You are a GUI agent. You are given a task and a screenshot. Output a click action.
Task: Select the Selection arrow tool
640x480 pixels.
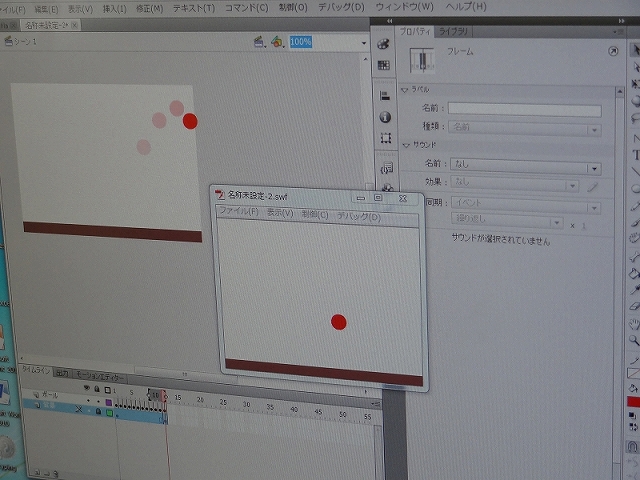(635, 50)
